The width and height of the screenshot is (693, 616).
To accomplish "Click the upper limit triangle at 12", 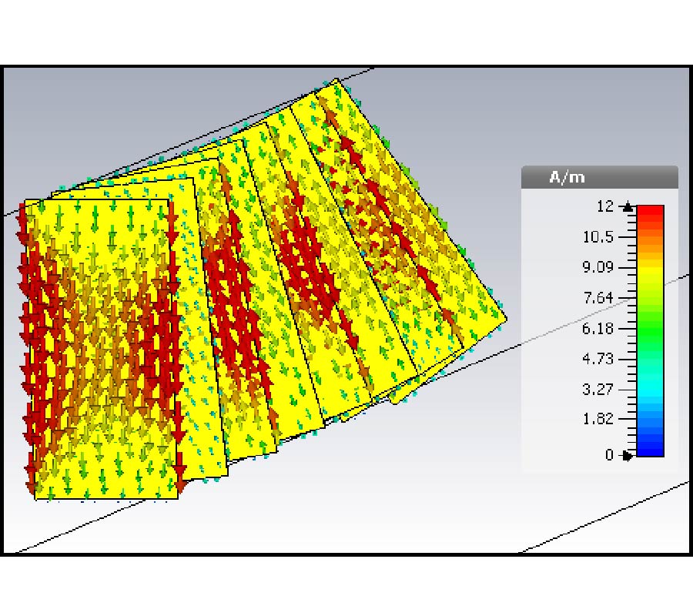I will (628, 206).
